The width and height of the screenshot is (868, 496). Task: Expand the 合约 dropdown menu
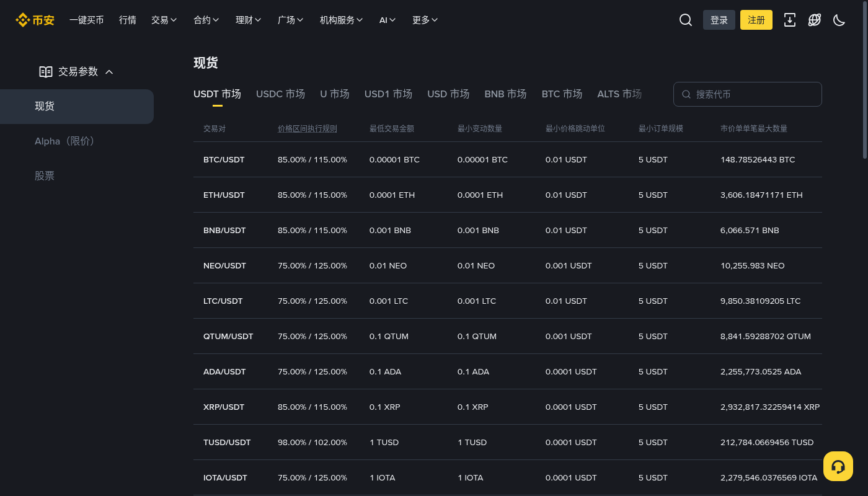tap(206, 20)
